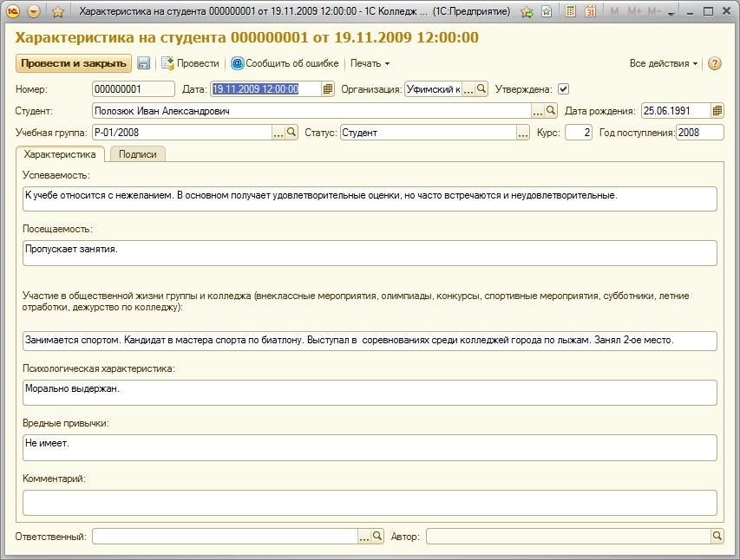The width and height of the screenshot is (740, 560).
Task: Click ellipsis select button for Учебная группа
Action: pyautogui.click(x=278, y=133)
